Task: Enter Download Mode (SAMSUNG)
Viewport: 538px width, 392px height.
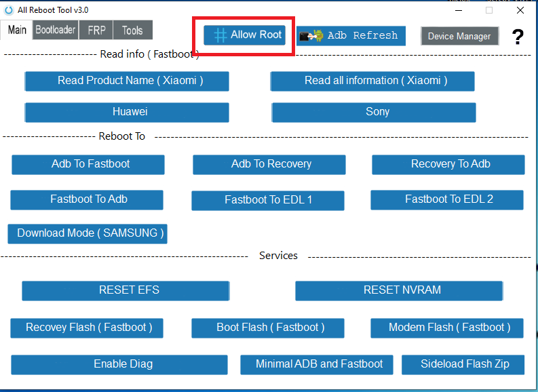Action: (88, 233)
